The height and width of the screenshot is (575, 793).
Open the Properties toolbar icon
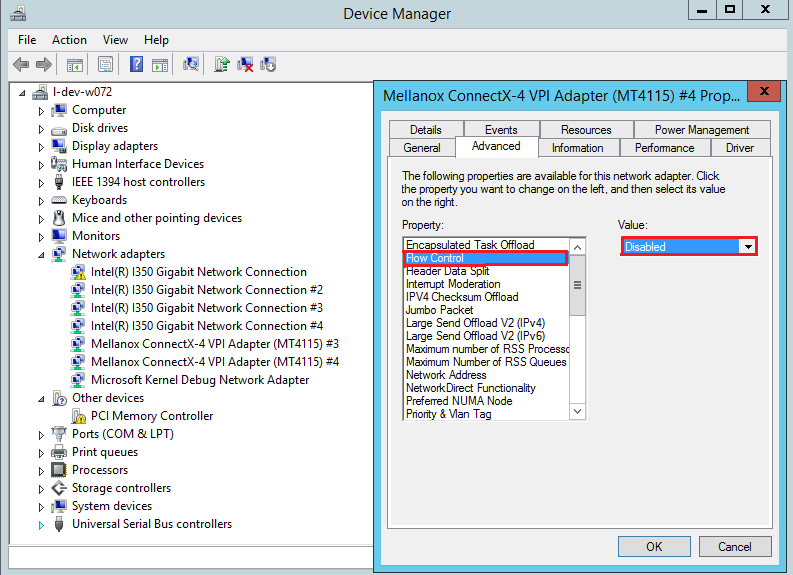coord(105,65)
